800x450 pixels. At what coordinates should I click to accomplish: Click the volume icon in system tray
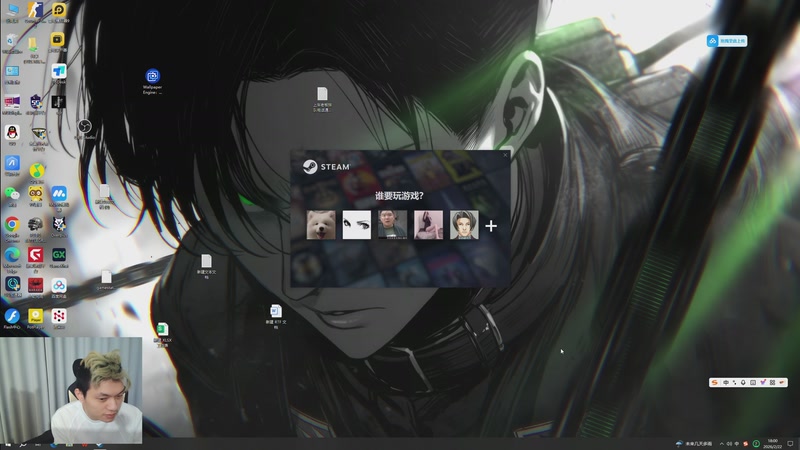729,444
